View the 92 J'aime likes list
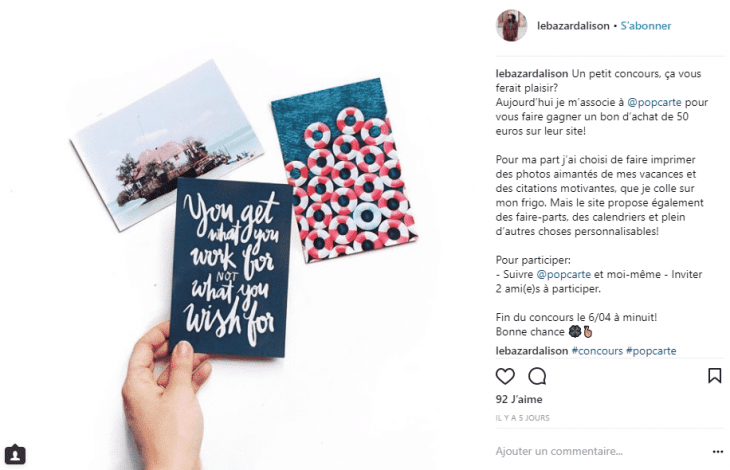Viewport: 730px width, 470px height. (519, 399)
